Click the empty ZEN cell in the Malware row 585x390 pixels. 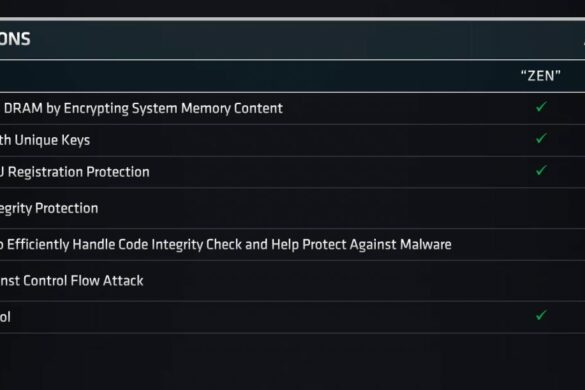coord(541,244)
